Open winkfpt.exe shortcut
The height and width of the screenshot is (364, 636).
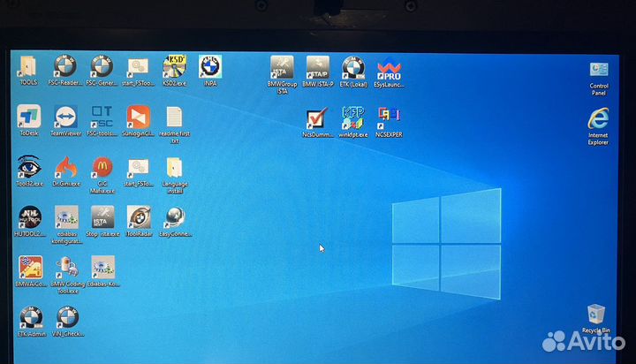coord(353,118)
